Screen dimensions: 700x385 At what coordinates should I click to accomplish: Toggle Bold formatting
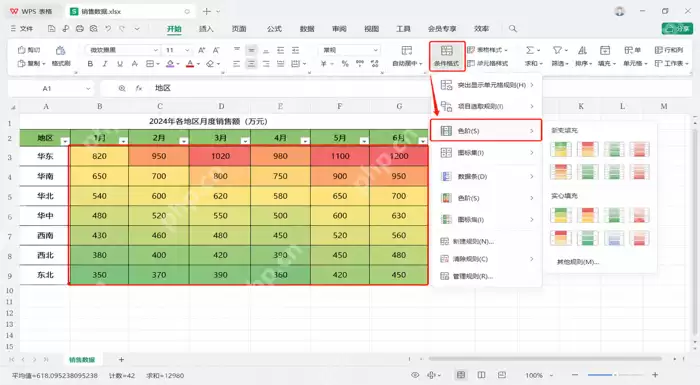tap(90, 64)
